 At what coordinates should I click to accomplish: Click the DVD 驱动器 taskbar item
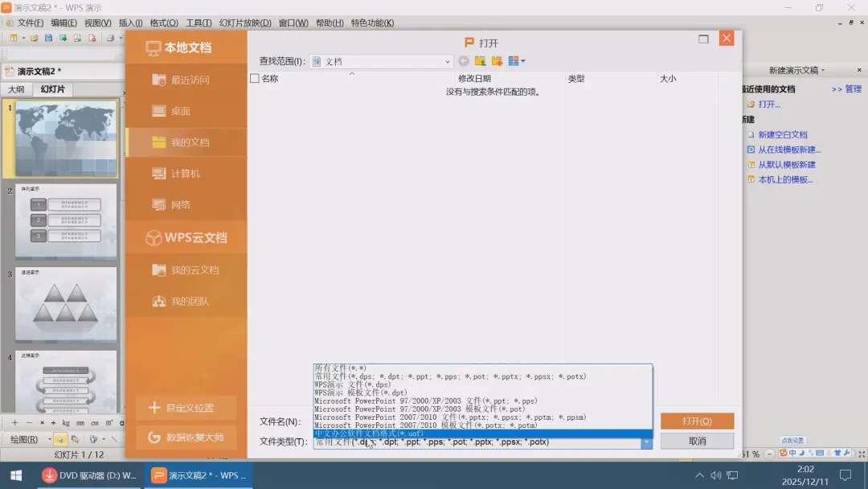90,475
